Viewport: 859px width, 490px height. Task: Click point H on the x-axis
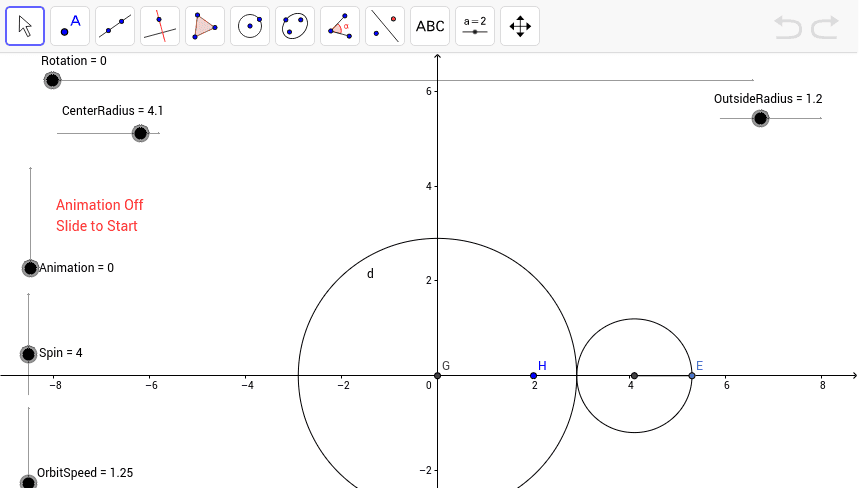(x=533, y=375)
